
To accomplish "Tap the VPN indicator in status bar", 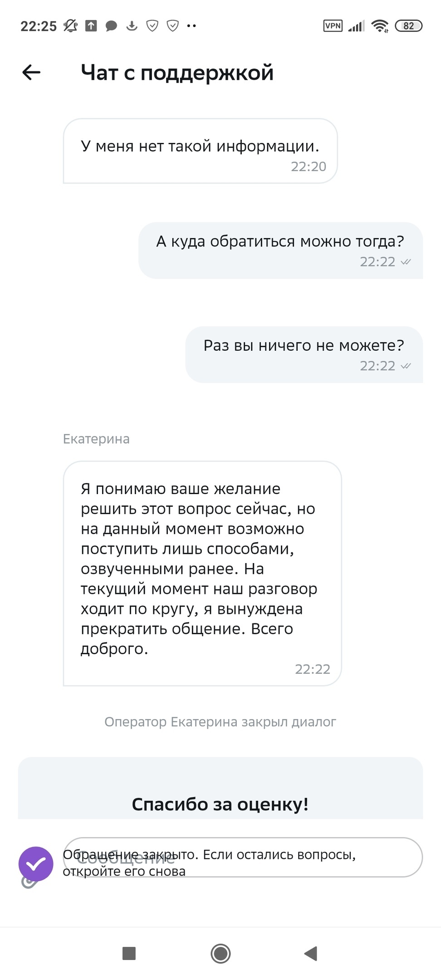I will pyautogui.click(x=333, y=26).
